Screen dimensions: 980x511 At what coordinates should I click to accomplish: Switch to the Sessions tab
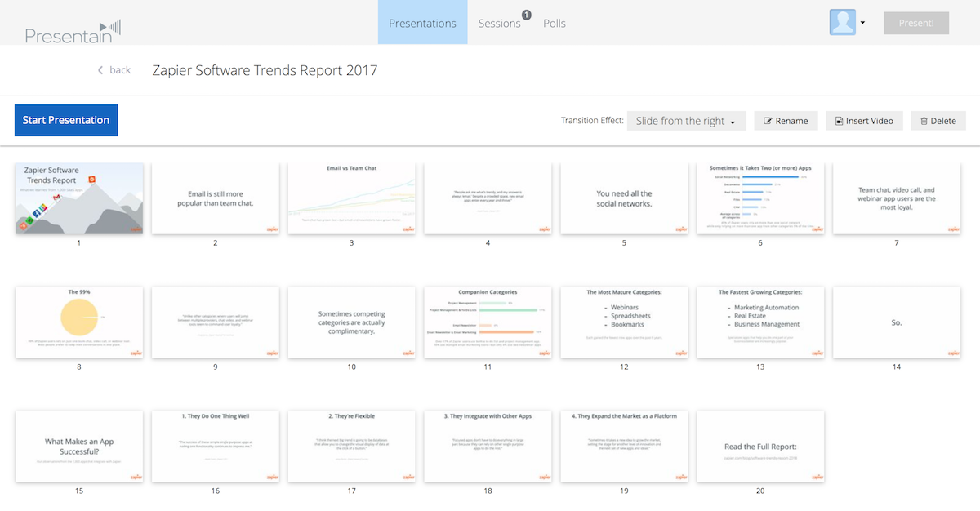(x=500, y=23)
